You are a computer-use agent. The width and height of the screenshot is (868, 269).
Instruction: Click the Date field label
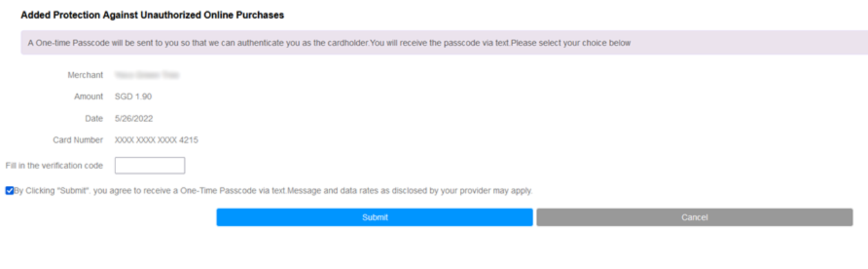(93, 119)
